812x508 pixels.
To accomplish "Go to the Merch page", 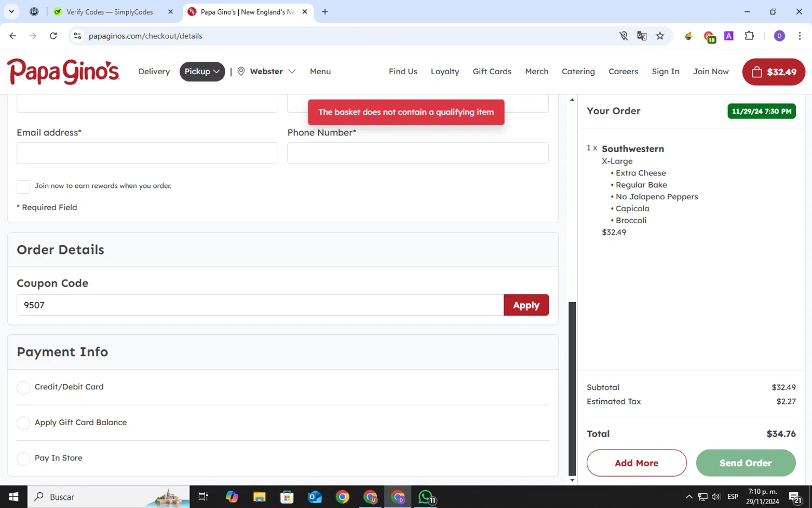I will 536,71.
